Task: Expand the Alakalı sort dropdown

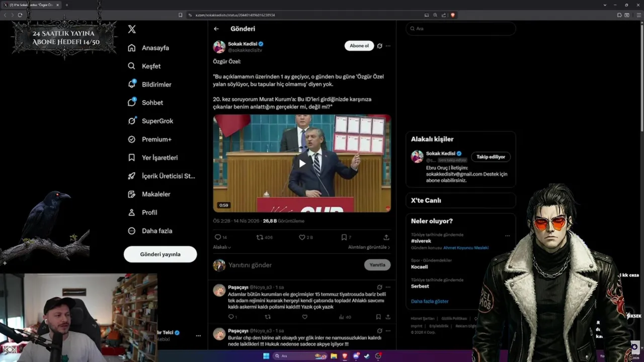Action: 222,247
